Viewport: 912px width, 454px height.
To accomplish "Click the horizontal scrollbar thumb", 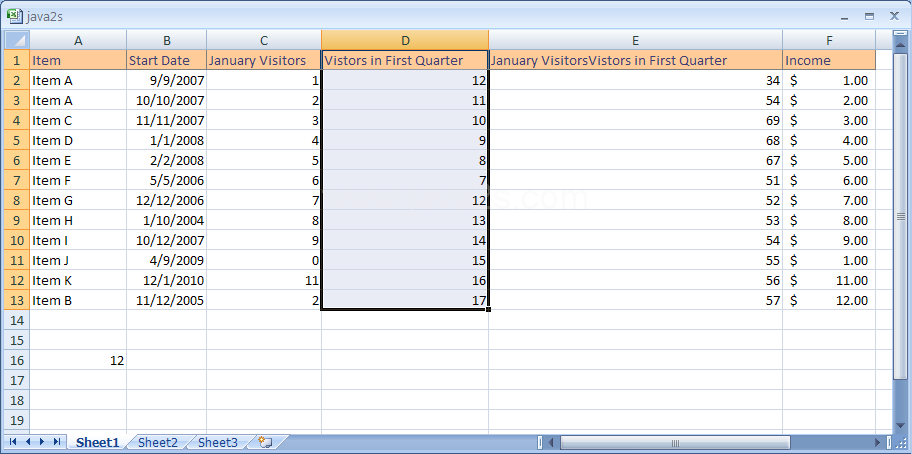I will 675,442.
